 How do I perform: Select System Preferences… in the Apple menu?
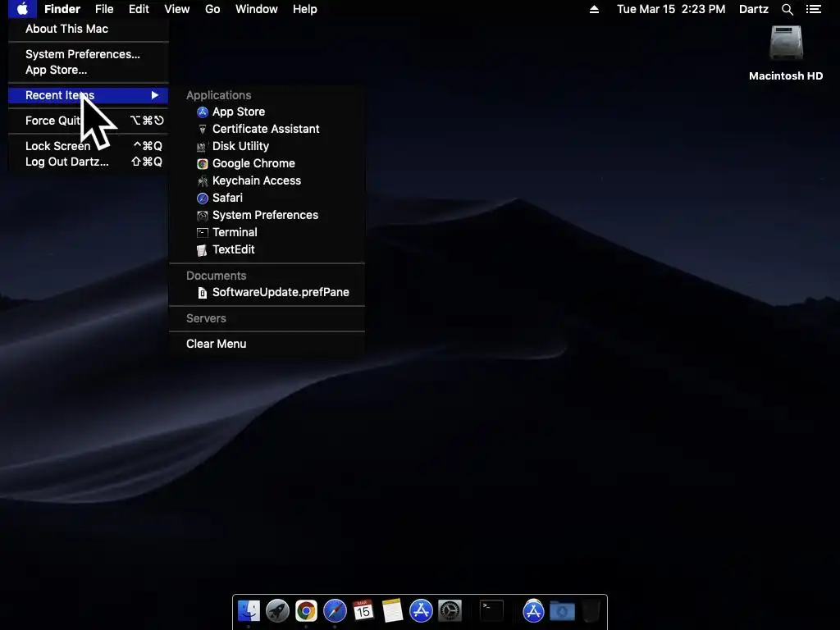(89, 54)
